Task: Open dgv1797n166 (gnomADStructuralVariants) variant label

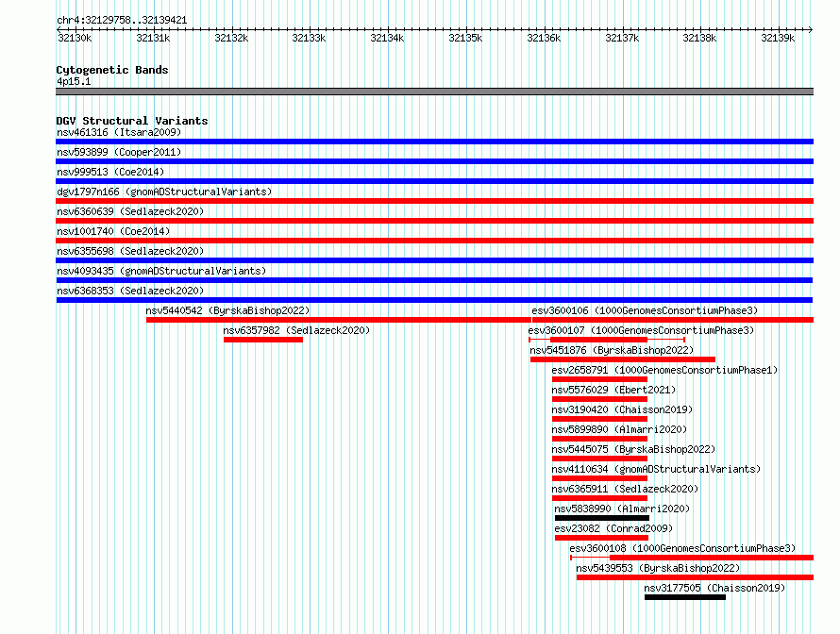Action: tap(164, 192)
